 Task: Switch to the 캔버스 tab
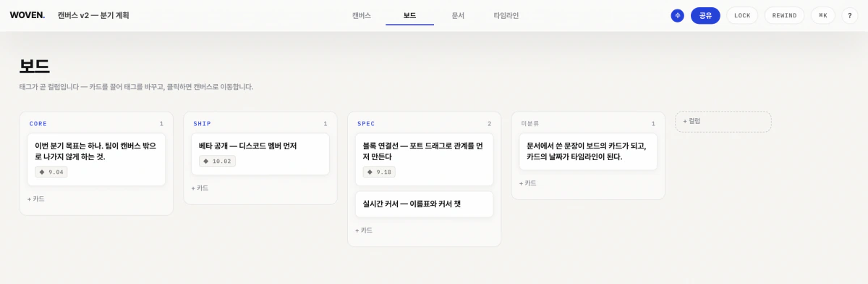[x=362, y=15]
